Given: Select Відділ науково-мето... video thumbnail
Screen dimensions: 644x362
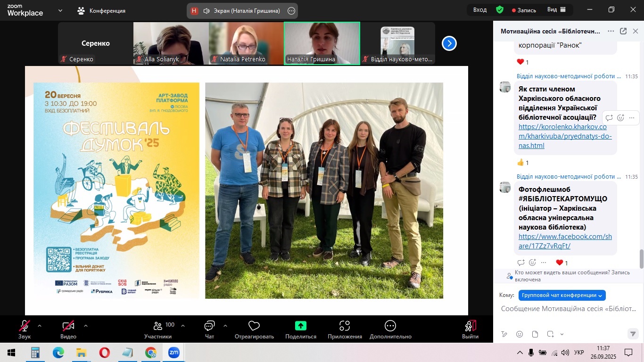Looking at the screenshot, I should pos(397,43).
